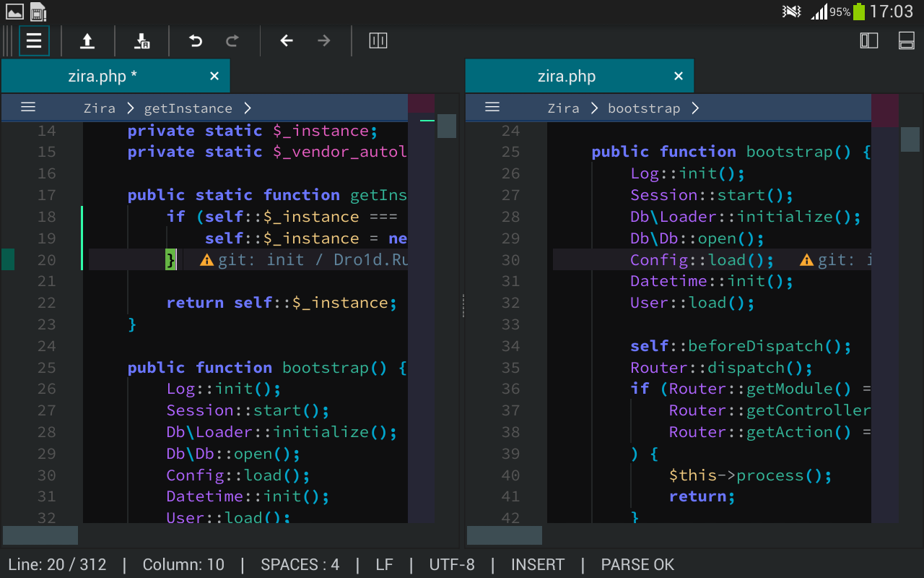924x578 pixels.
Task: Change the UTF-8 encoding setting
Action: (x=452, y=564)
